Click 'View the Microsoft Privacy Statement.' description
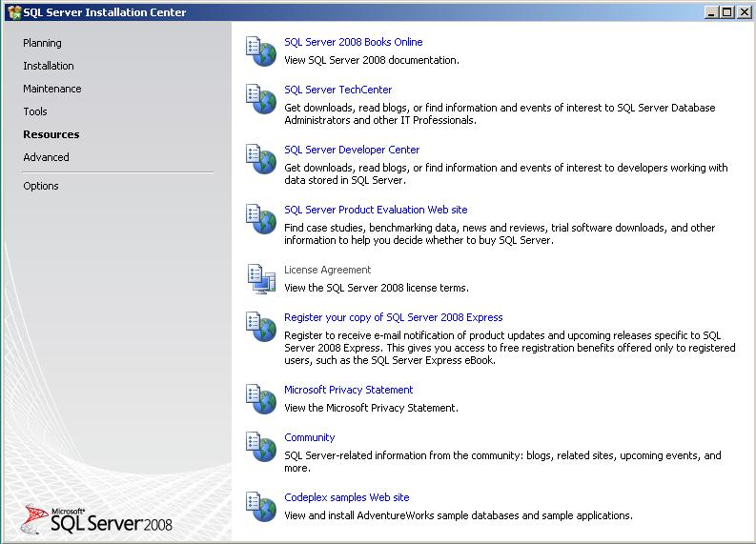Viewport: 756px width, 544px height. 371,408
